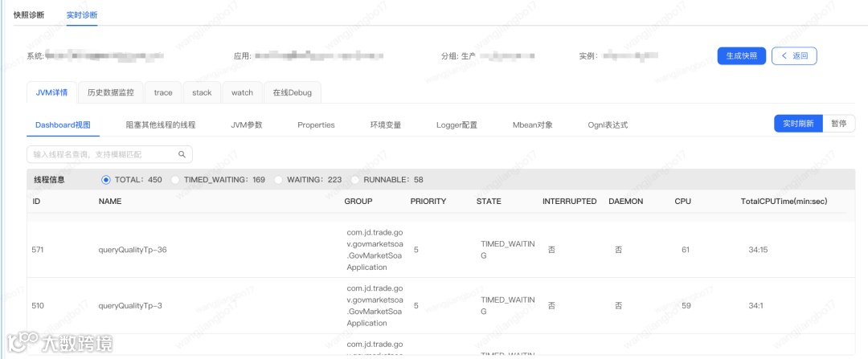Open the 环境变量 sub-tab
868x359 pixels.
(386, 125)
